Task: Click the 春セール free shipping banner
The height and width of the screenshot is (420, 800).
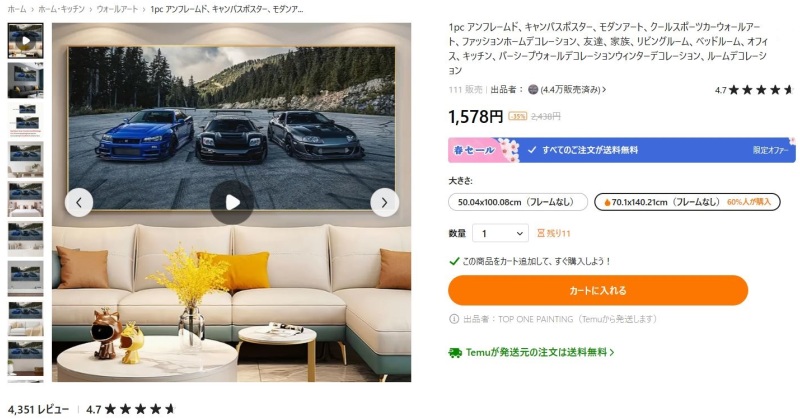Action: pyautogui.click(x=621, y=150)
